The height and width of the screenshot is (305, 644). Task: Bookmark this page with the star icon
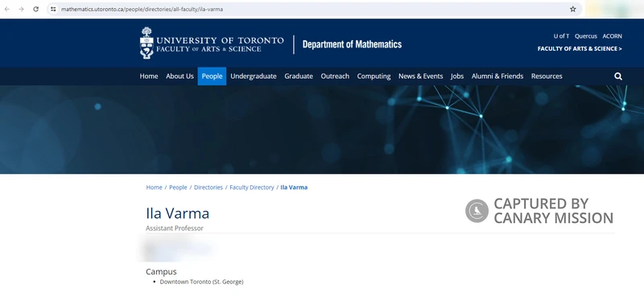pos(573,9)
